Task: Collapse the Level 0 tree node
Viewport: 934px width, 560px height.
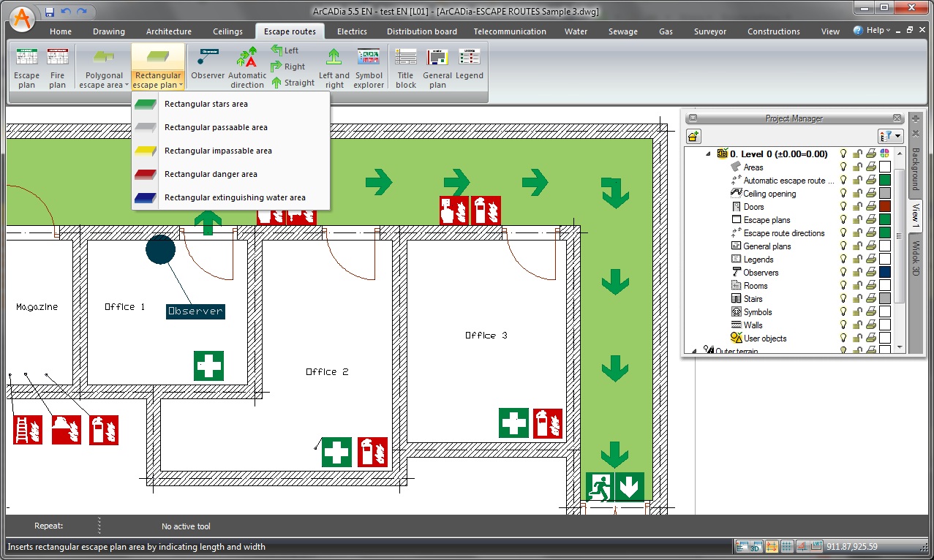Action: [708, 154]
